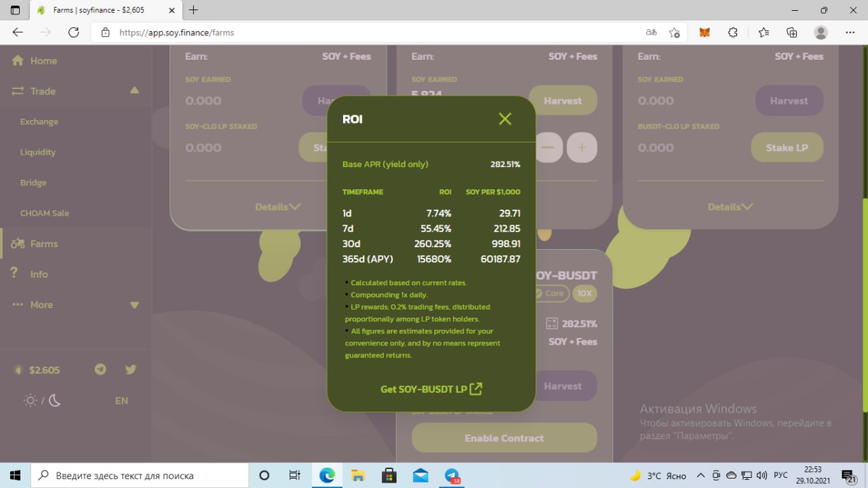
Task: Open a new browser tab
Action: tap(193, 10)
